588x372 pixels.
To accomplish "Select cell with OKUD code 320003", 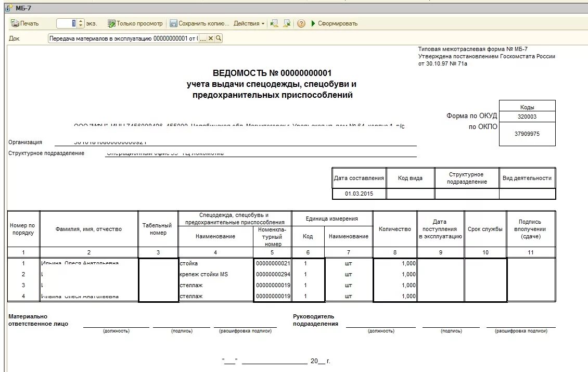I will pyautogui.click(x=527, y=116).
